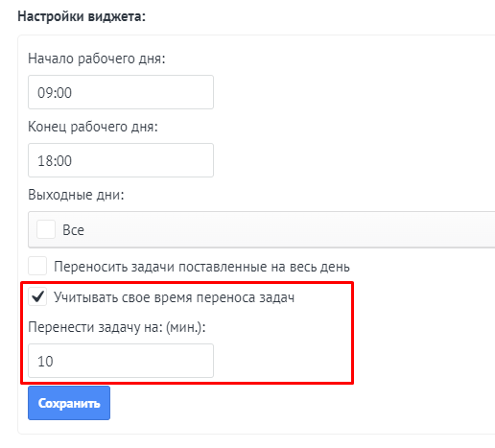The image size is (495, 448).
Task: Enable Переносить задачи поставленные на весь день checkbox
Action: click(37, 266)
